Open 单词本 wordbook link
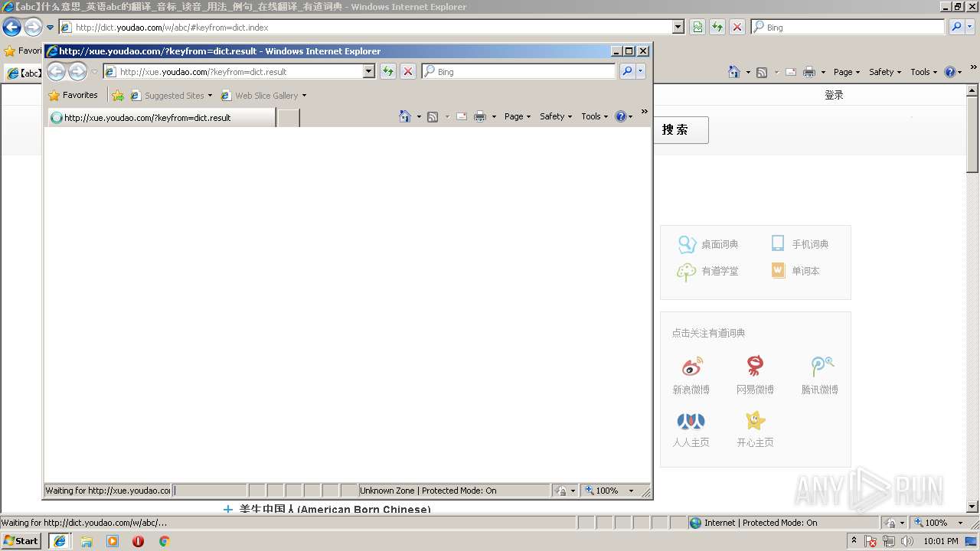The width and height of the screenshot is (980, 551). click(x=795, y=271)
